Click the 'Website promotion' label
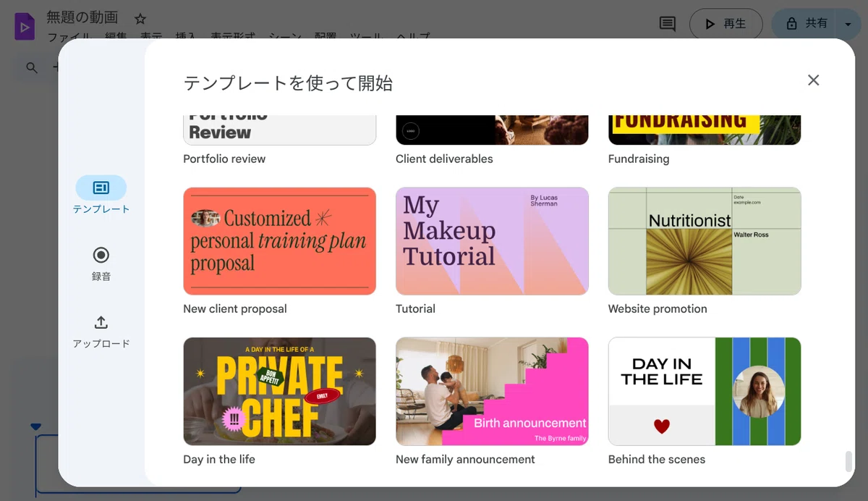The image size is (868, 501). 658,308
